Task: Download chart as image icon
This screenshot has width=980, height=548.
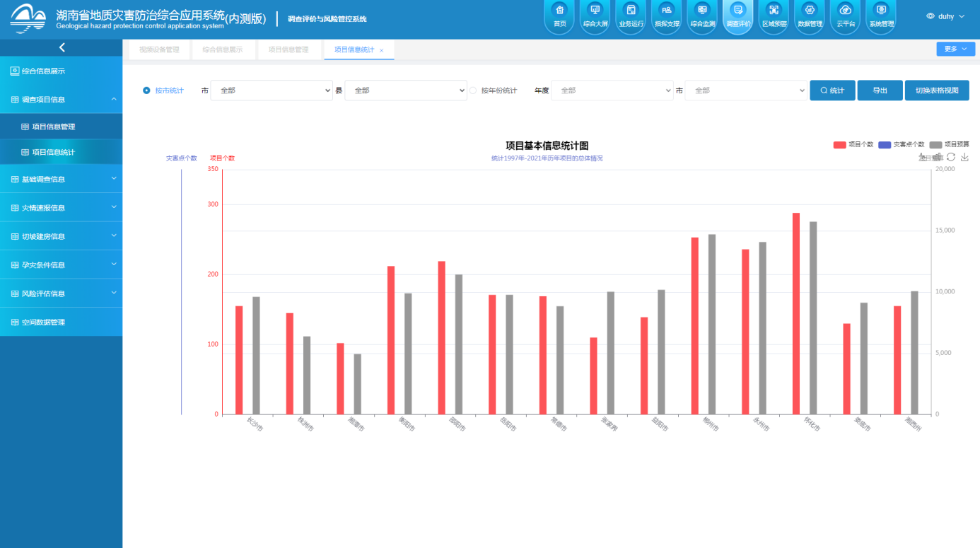Action: pyautogui.click(x=964, y=157)
